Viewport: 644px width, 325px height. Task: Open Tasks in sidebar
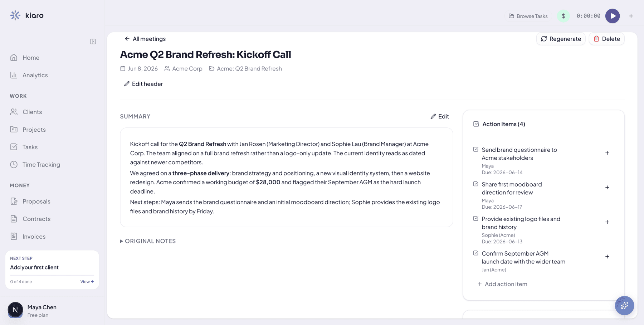(24, 147)
